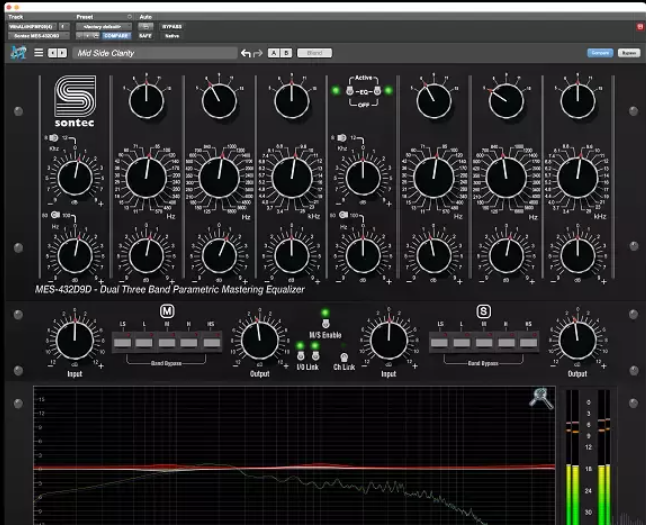646x525 pixels.
Task: Click the M channel Input gain knob
Action: (x=75, y=340)
